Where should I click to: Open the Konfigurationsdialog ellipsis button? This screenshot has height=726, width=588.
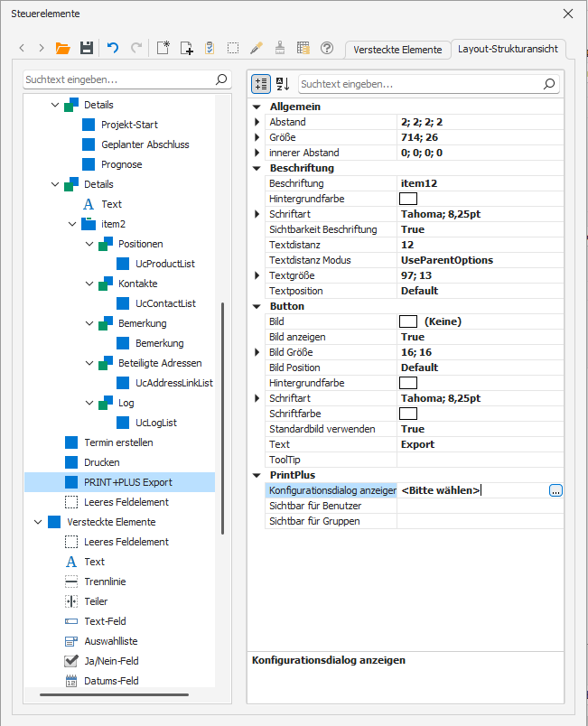pyautogui.click(x=555, y=490)
